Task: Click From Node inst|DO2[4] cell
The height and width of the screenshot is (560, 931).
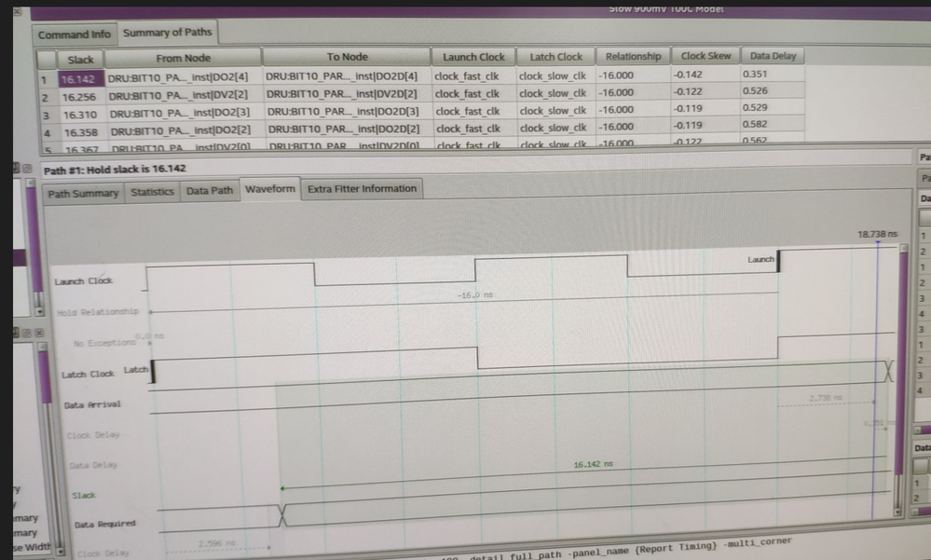Action: point(183,77)
